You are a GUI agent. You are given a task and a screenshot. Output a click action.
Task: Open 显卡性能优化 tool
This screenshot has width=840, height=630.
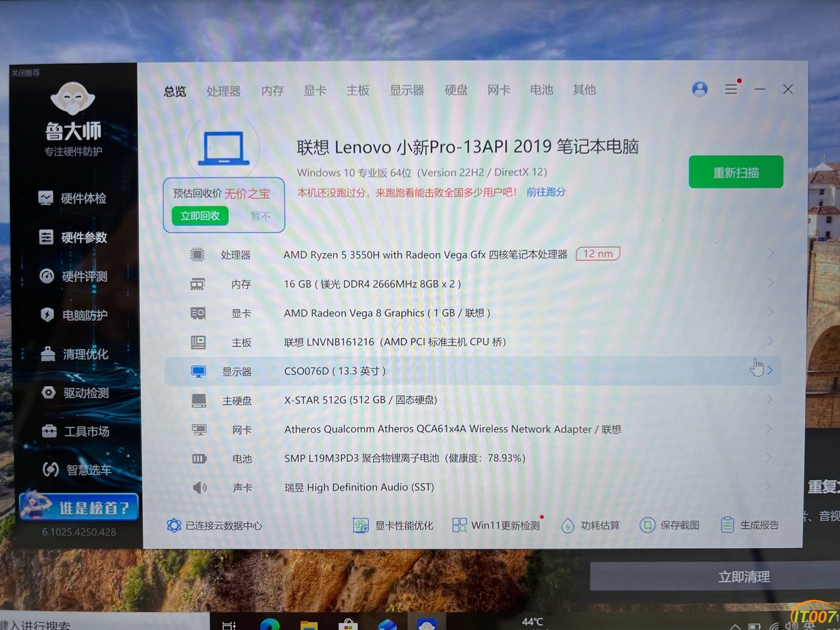pos(393,526)
